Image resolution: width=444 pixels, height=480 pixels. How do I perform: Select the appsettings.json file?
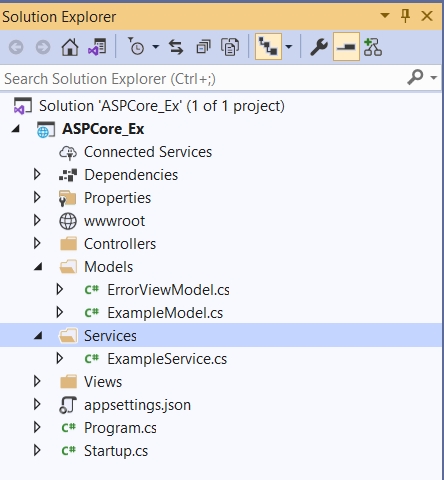137,405
